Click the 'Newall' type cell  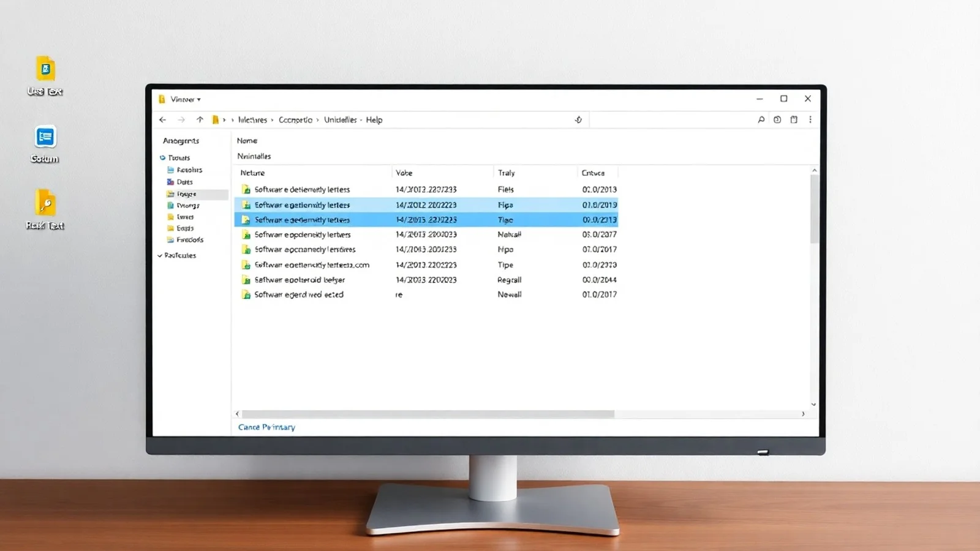point(510,294)
